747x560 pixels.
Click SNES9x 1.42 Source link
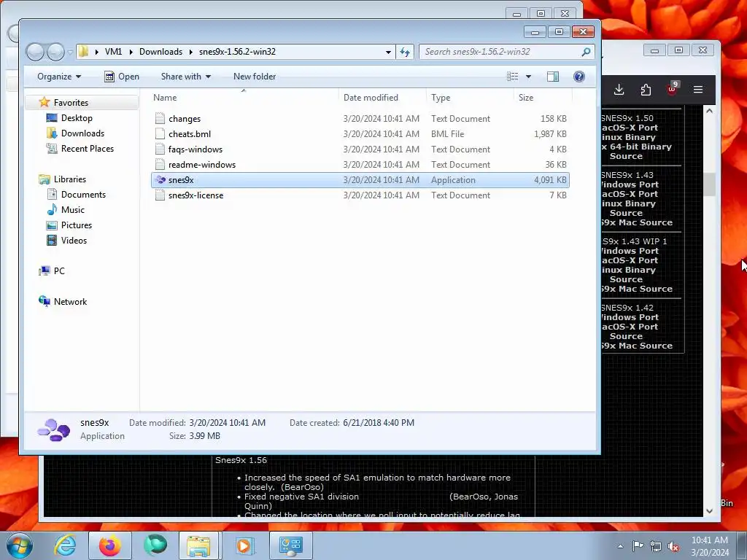coord(626,336)
